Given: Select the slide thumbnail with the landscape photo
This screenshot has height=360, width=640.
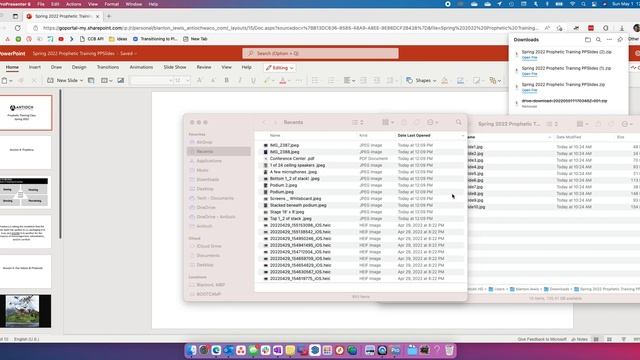Looking at the screenshot, I should (x=26, y=311).
